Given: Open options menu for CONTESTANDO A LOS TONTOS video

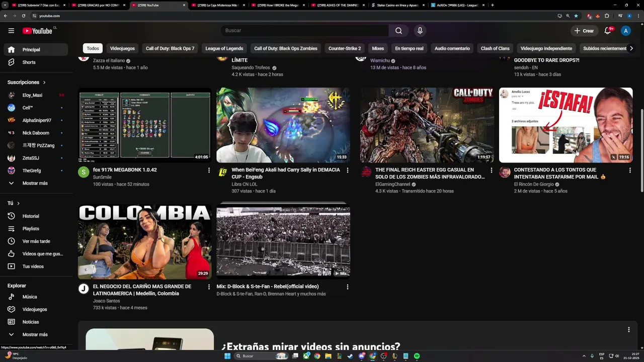Looking at the screenshot, I should [x=629, y=170].
